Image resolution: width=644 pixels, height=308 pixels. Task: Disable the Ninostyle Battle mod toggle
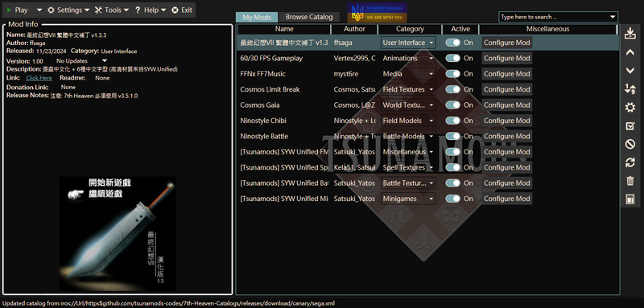(x=452, y=136)
